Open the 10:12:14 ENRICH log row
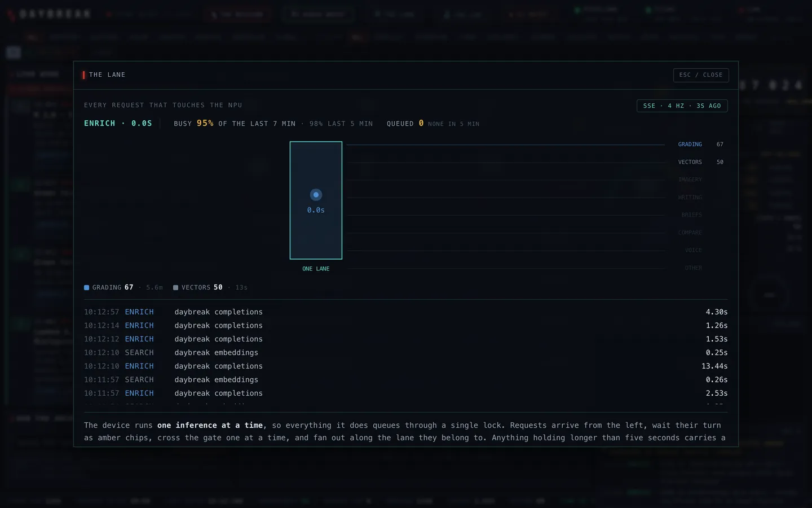The width and height of the screenshot is (812, 508). 406,326
